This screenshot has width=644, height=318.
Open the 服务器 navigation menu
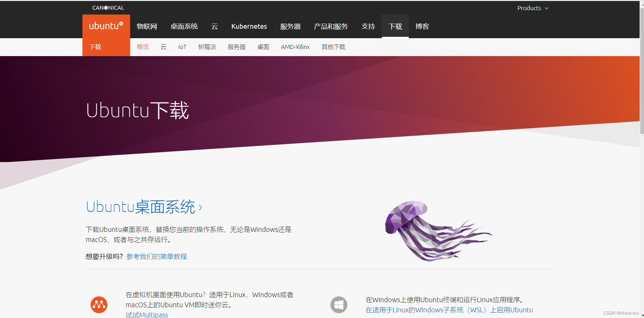[x=290, y=26]
